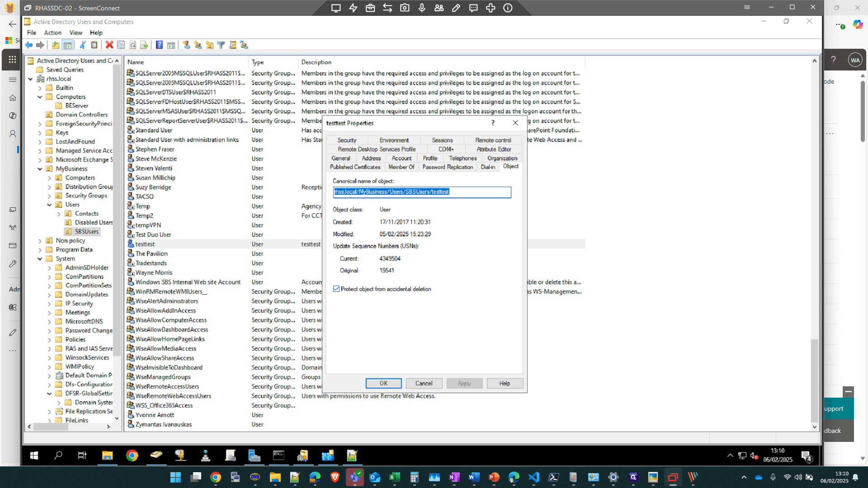Click the blue Help question mark icon
The height and width of the screenshot is (488, 868).
click(x=160, y=45)
